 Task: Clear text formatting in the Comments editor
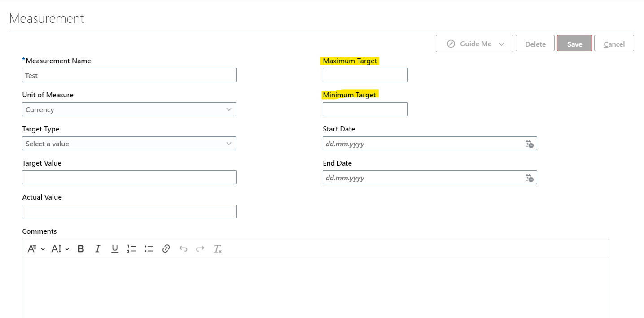(x=218, y=248)
